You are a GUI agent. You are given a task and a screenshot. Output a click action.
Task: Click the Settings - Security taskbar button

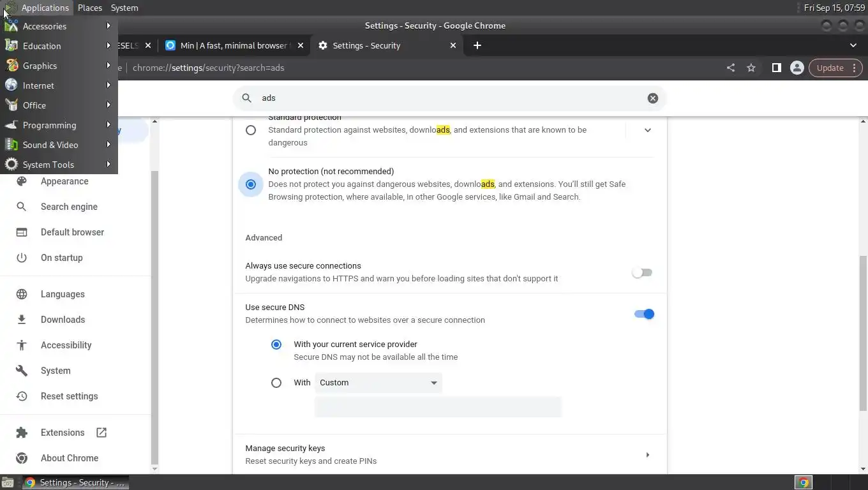tap(75, 482)
